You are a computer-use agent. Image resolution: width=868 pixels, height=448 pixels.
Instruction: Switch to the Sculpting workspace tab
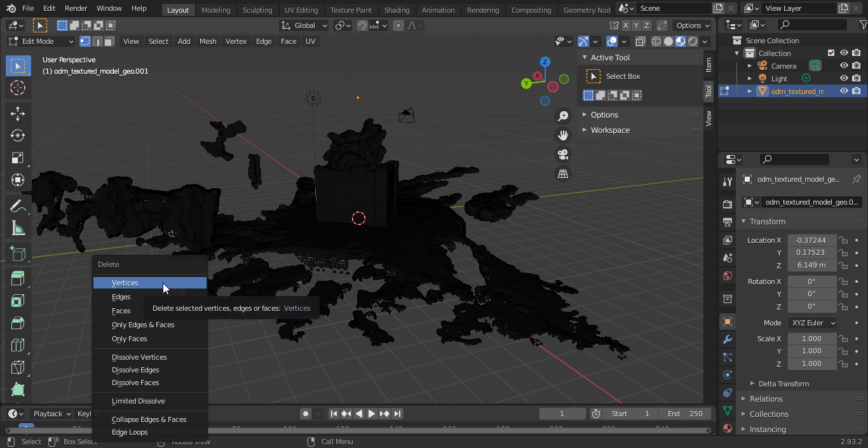(257, 10)
